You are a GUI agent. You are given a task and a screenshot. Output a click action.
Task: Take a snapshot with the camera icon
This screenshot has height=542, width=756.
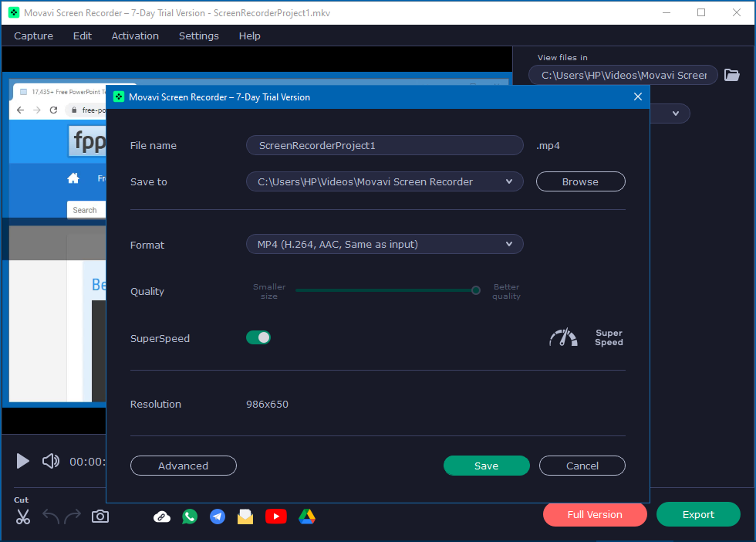pyautogui.click(x=100, y=517)
